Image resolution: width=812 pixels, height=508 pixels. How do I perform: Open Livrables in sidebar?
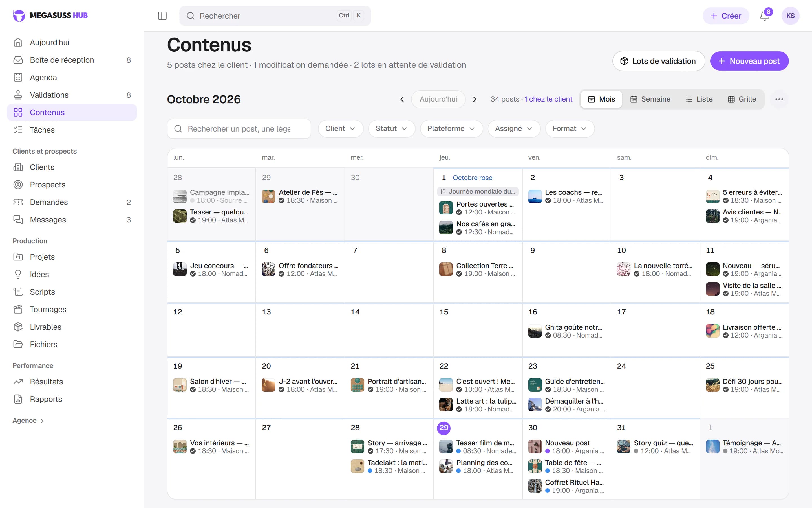point(72,327)
